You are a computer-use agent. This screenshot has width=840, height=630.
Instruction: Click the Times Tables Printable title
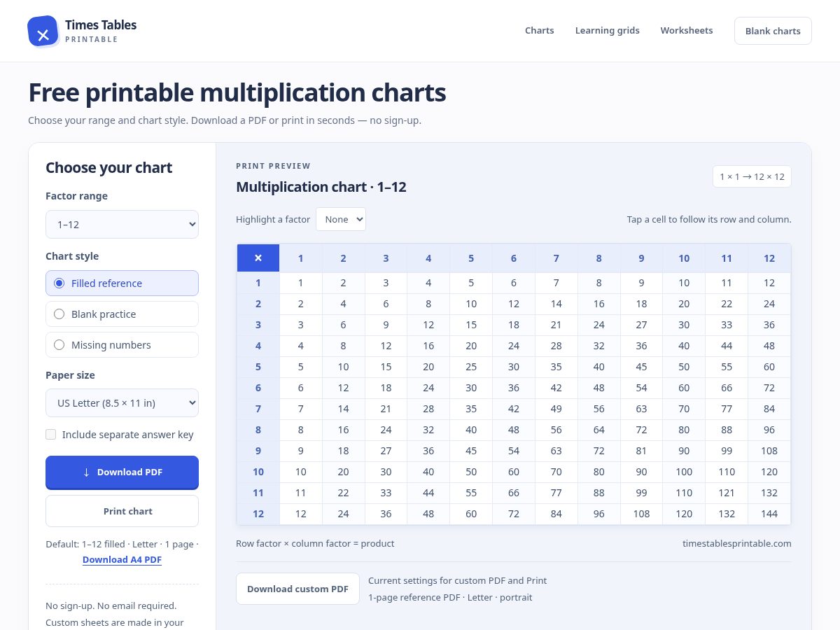click(x=101, y=31)
